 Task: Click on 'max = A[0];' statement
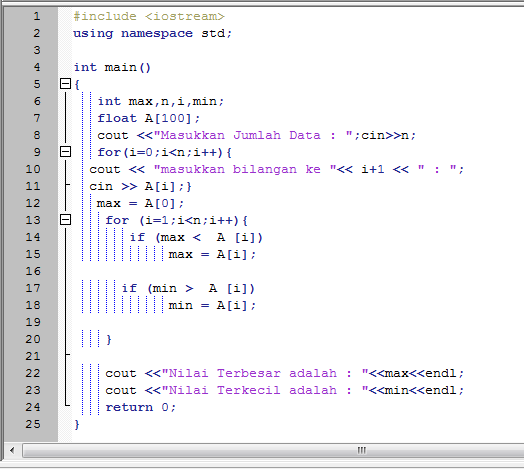[140, 203]
